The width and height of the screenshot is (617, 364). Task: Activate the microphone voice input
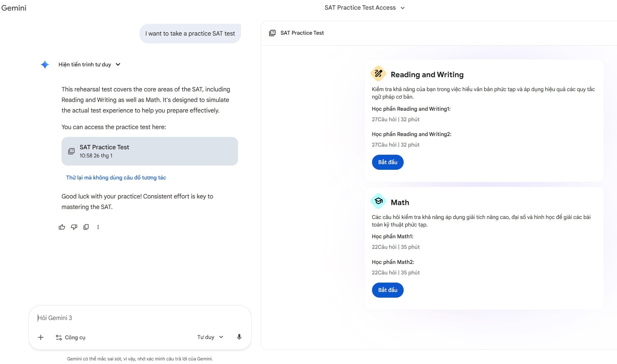[239, 337]
